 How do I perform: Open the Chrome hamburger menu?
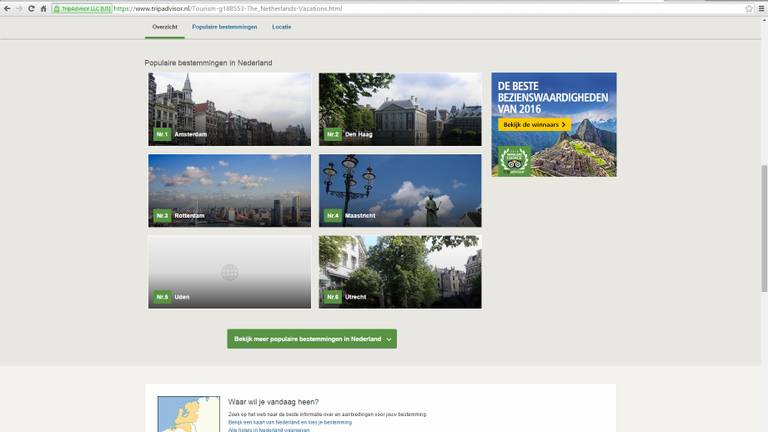click(x=761, y=8)
